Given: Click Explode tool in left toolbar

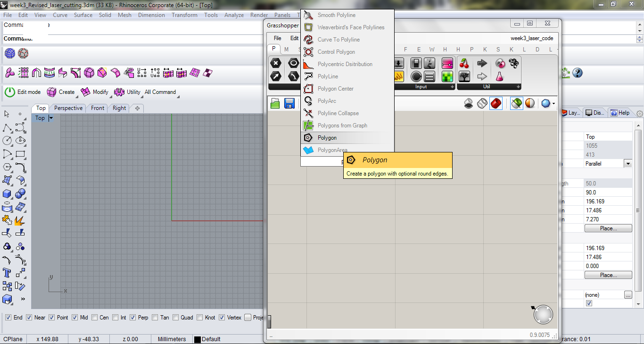Looking at the screenshot, I should coord(20,220).
